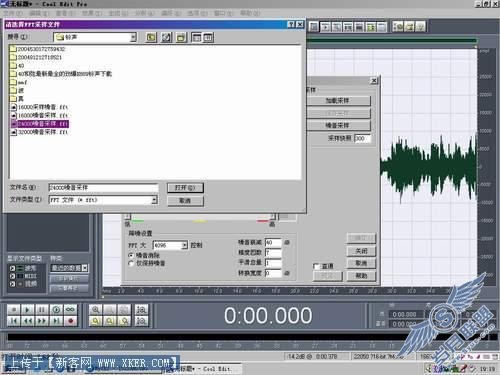The width and height of the screenshot is (500, 375).
Task: Create new folder icon in file dialog
Action: (181, 37)
